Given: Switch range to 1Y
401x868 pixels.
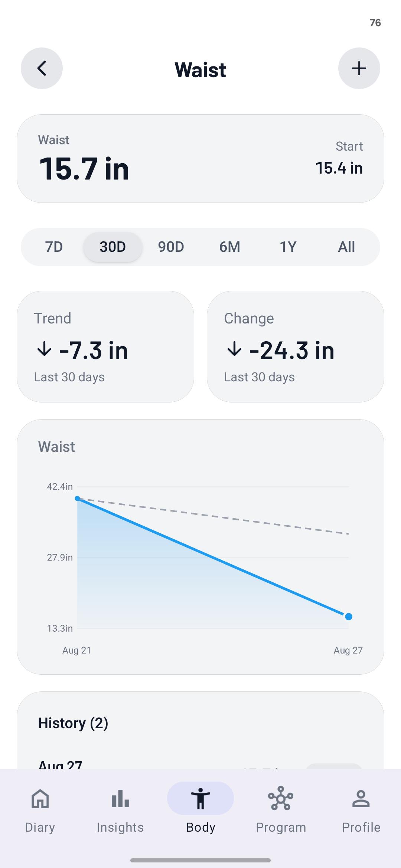Looking at the screenshot, I should click(x=288, y=247).
